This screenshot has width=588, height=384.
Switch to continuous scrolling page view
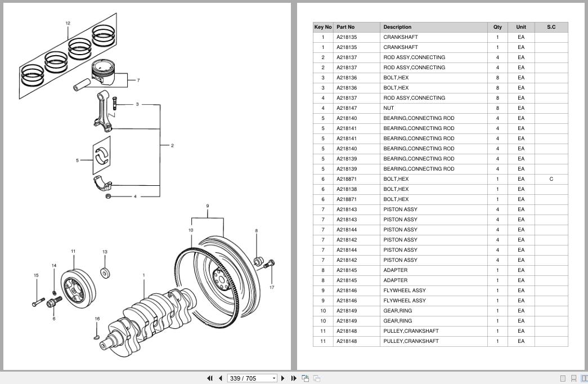tap(573, 378)
